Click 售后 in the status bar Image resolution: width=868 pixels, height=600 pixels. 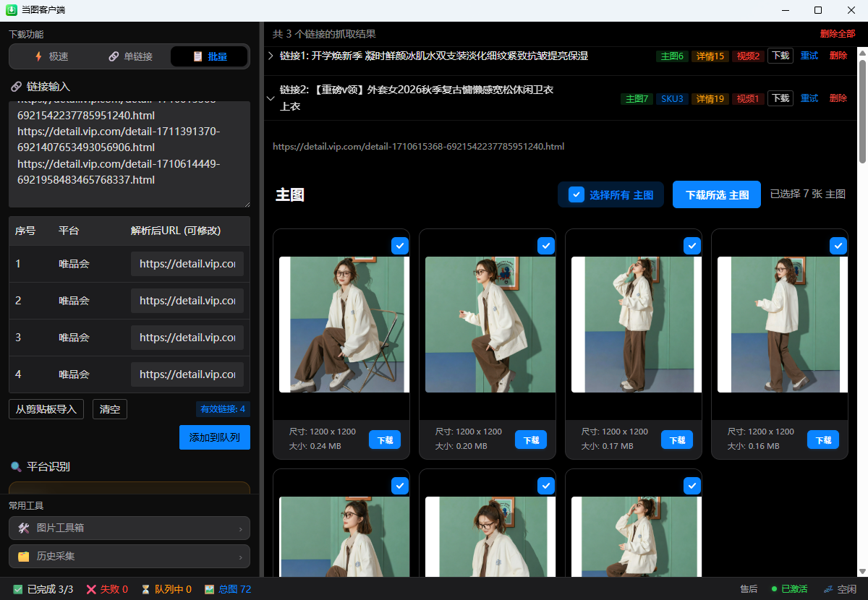coord(749,589)
